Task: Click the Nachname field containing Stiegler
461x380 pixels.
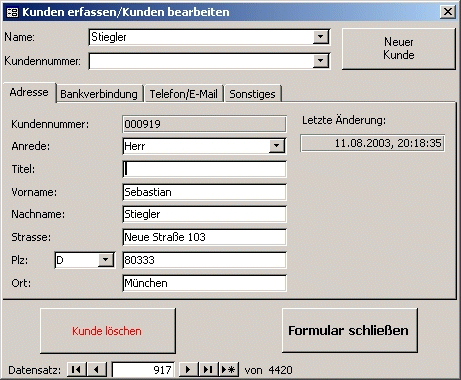Action: coord(204,214)
